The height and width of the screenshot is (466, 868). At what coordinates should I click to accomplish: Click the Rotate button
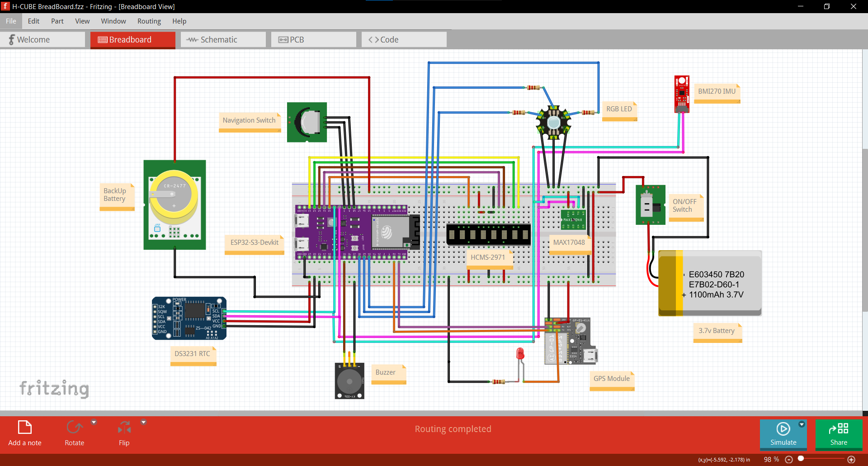75,433
